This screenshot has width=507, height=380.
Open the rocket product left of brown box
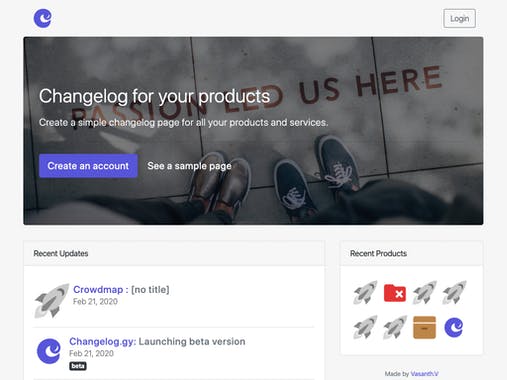point(395,327)
